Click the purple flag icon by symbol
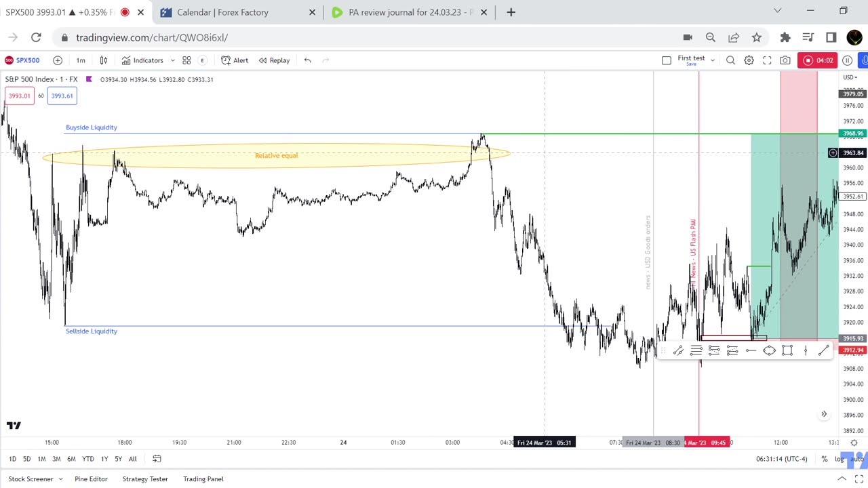 pyautogui.click(x=89, y=79)
